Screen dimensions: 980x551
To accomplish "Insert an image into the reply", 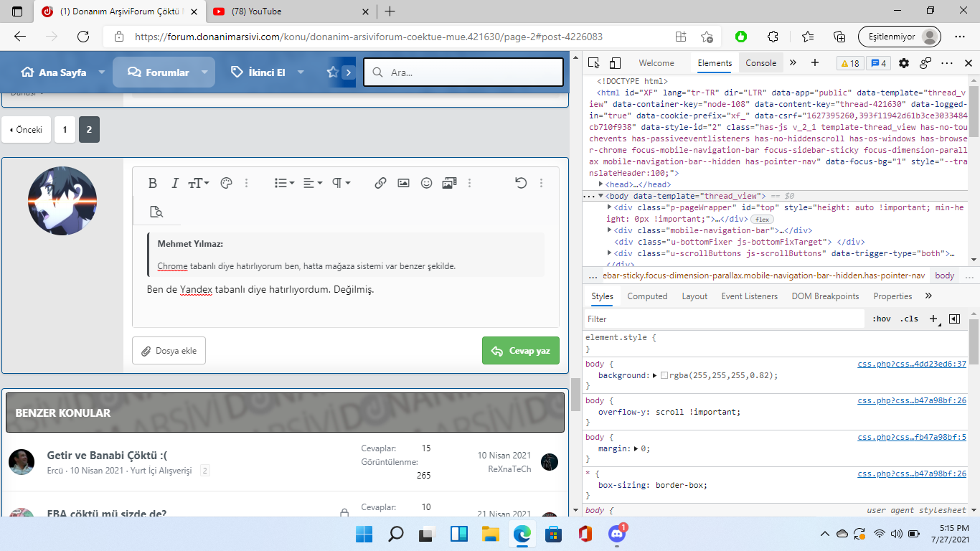I will point(403,183).
